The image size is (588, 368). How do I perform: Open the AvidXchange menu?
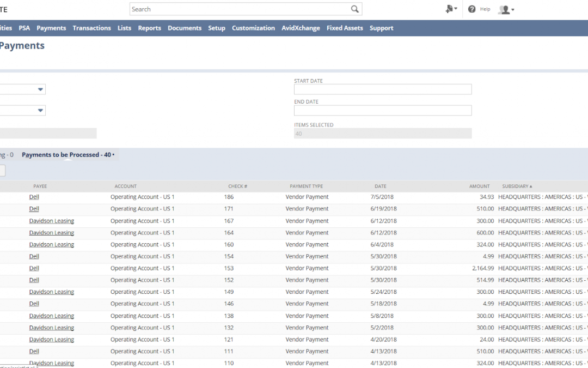click(301, 28)
